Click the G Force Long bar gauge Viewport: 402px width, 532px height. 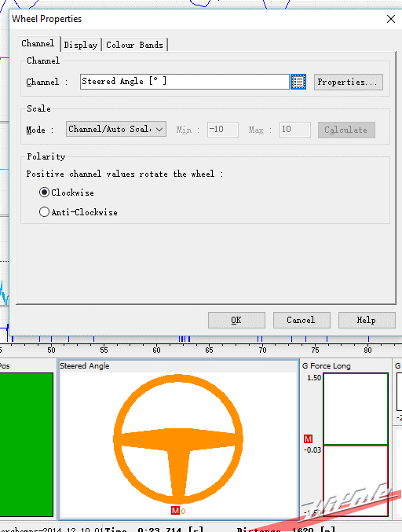coord(356,445)
